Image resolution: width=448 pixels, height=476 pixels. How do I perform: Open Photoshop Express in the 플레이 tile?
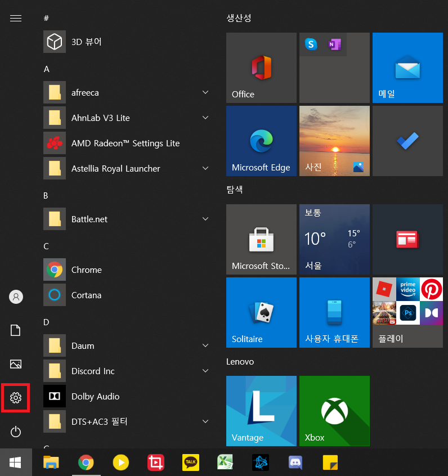click(x=408, y=313)
